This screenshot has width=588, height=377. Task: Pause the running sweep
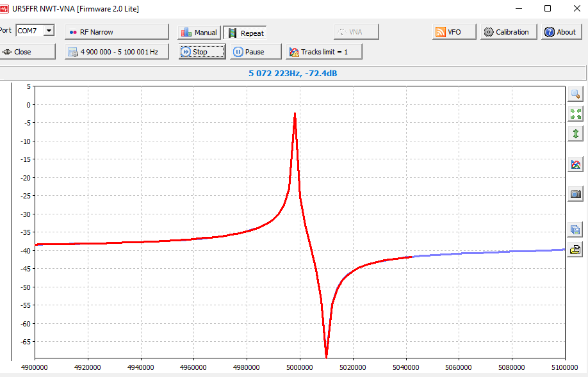pos(255,52)
